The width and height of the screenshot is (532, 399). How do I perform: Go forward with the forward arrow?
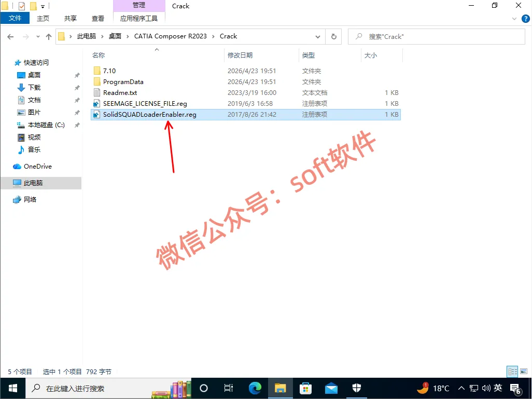tap(26, 37)
